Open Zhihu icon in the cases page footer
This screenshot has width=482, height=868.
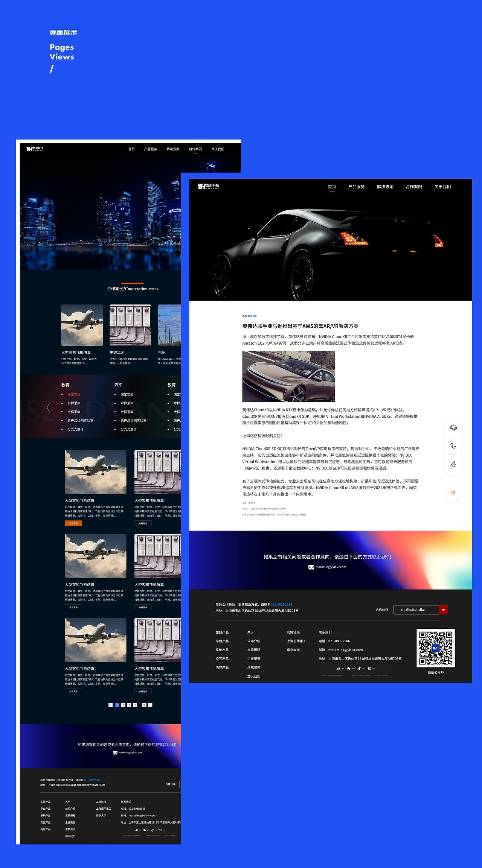(x=161, y=830)
